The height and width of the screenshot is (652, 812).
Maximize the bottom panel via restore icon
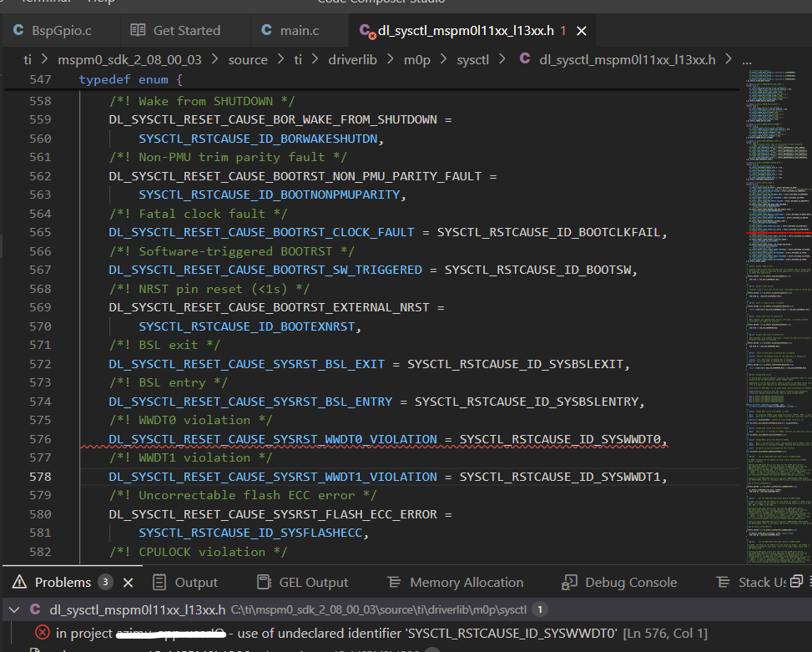pyautogui.click(x=796, y=582)
